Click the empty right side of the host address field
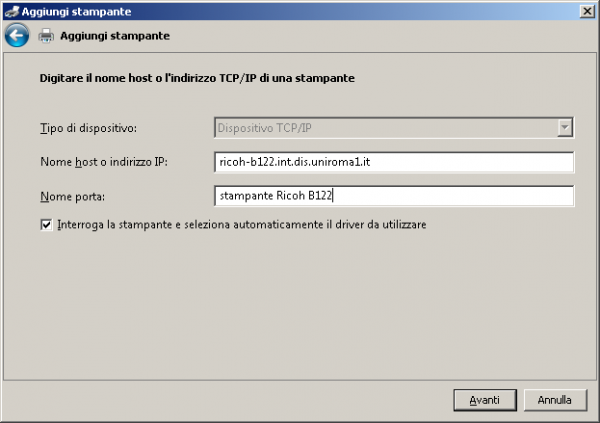 coord(480,162)
